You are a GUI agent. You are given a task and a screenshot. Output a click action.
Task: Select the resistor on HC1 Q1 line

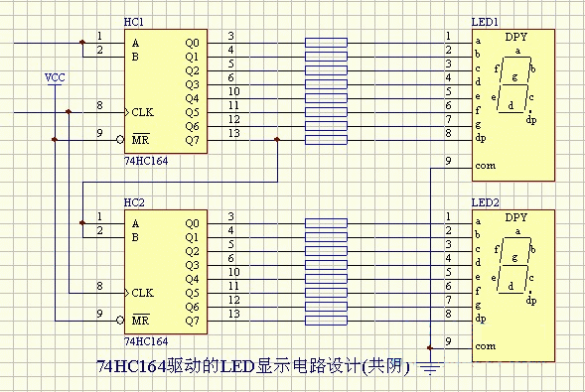pyautogui.click(x=326, y=57)
